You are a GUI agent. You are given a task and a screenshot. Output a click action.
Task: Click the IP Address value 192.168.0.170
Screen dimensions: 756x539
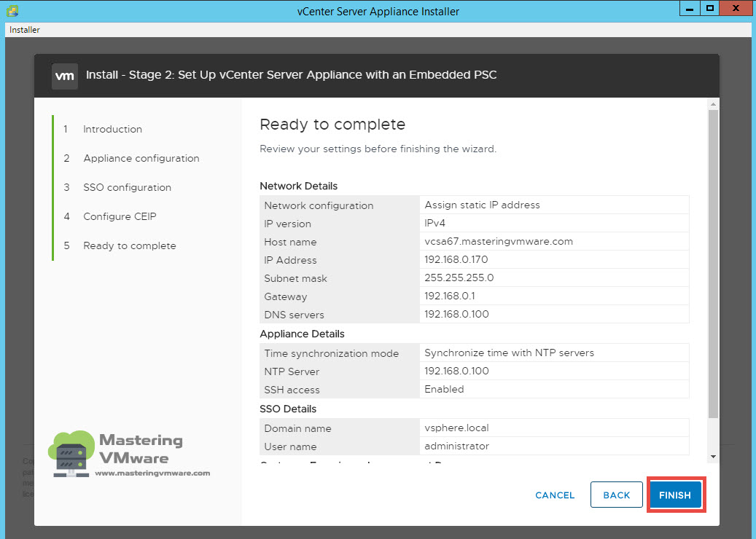pyautogui.click(x=456, y=259)
